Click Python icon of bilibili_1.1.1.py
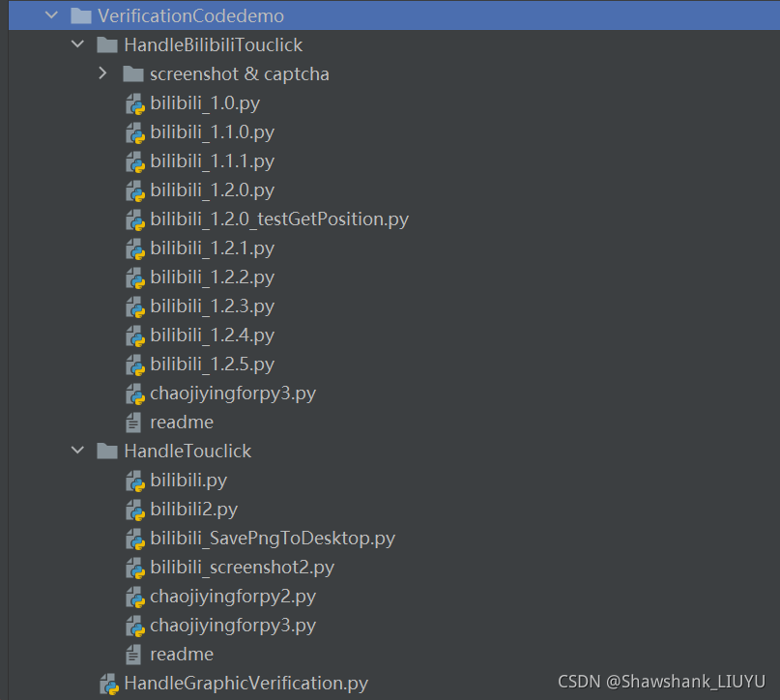The height and width of the screenshot is (700, 780). click(134, 161)
